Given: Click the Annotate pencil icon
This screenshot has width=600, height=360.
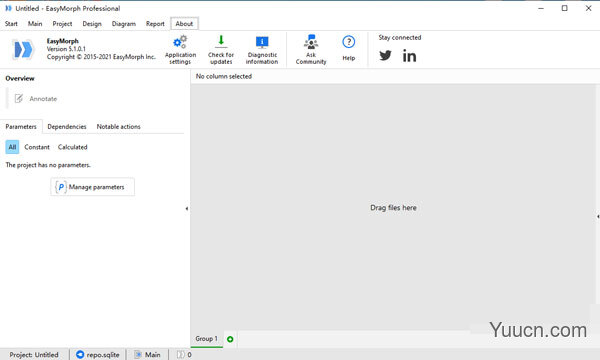Looking at the screenshot, I should (x=19, y=99).
